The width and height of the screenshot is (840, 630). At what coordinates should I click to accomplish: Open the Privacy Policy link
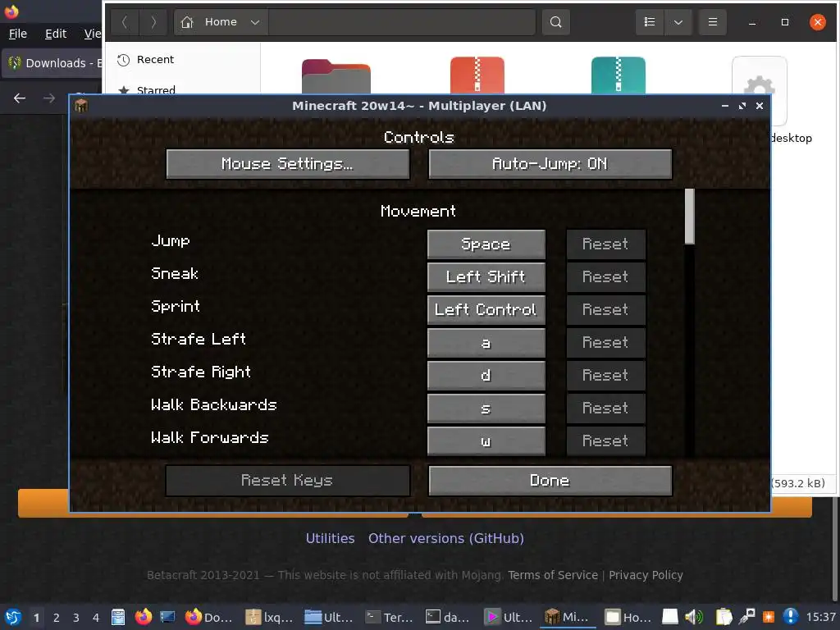click(x=646, y=575)
